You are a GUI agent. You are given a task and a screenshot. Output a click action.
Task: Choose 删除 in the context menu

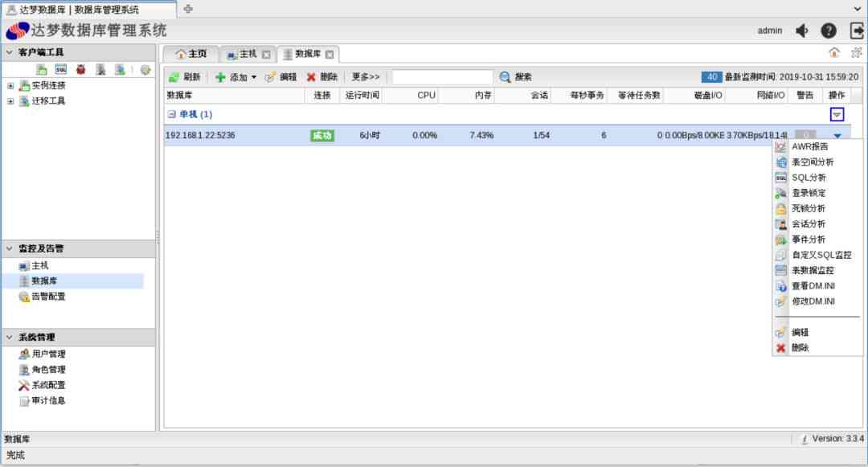pyautogui.click(x=817, y=348)
